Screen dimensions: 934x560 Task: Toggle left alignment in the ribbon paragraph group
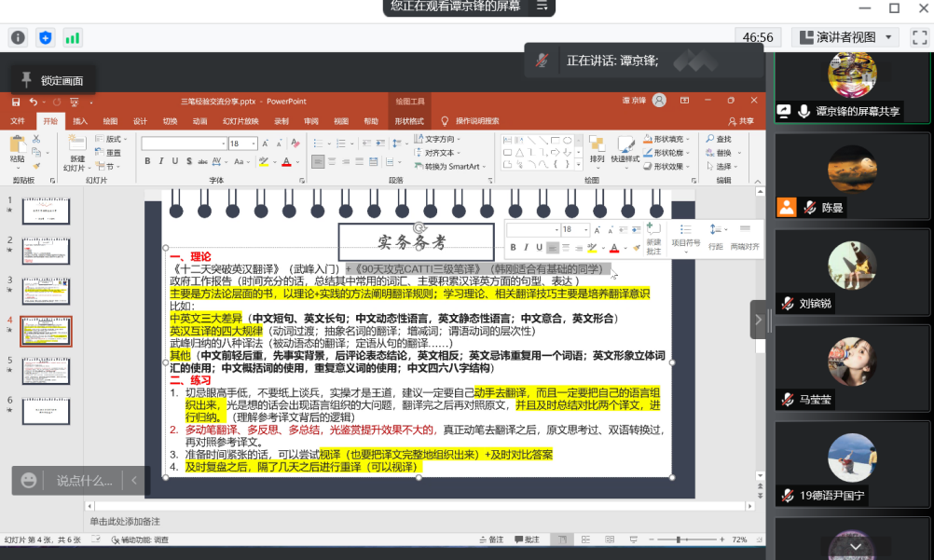[x=318, y=161]
